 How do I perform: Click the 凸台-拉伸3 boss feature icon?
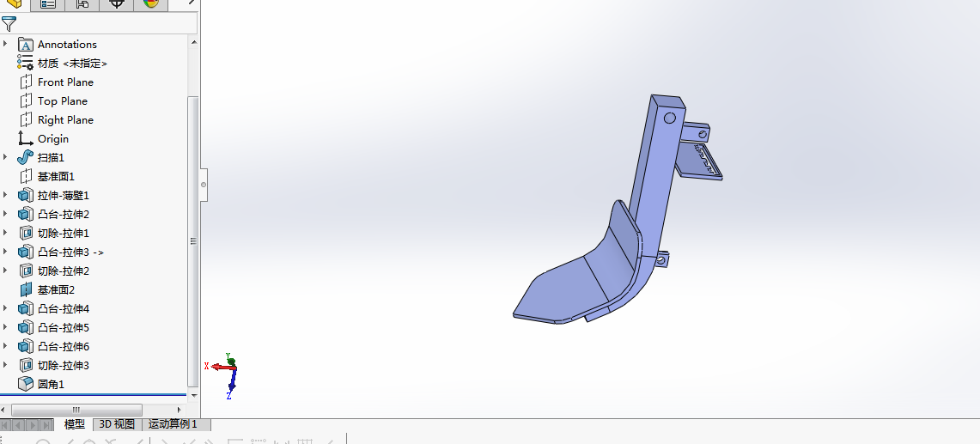pyautogui.click(x=25, y=252)
